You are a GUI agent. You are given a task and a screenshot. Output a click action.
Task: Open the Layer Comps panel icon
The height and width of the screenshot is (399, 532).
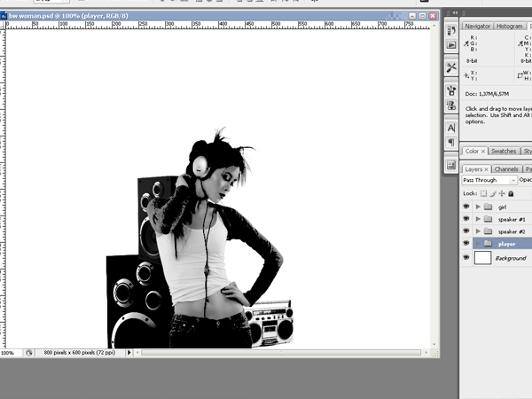[451, 165]
